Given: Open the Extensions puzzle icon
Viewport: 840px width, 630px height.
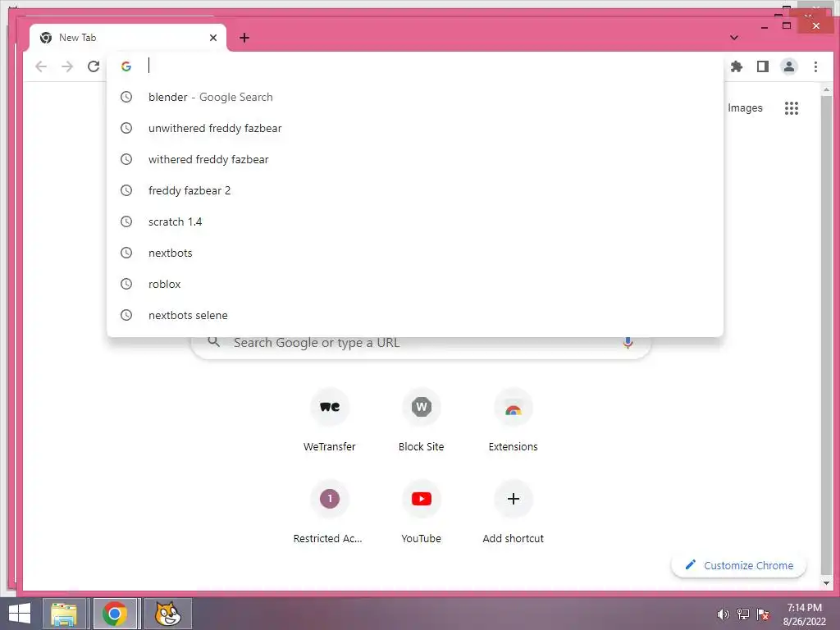Looking at the screenshot, I should pyautogui.click(x=737, y=66).
